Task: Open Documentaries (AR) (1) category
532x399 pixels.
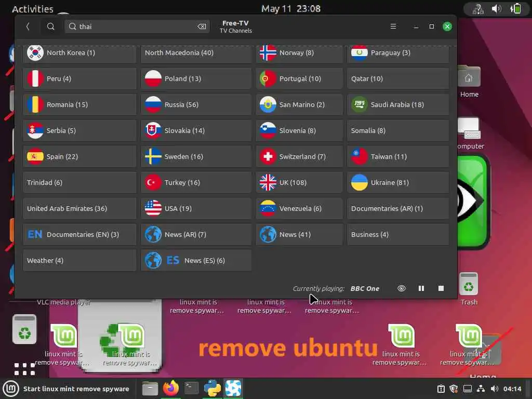Action: coord(398,208)
